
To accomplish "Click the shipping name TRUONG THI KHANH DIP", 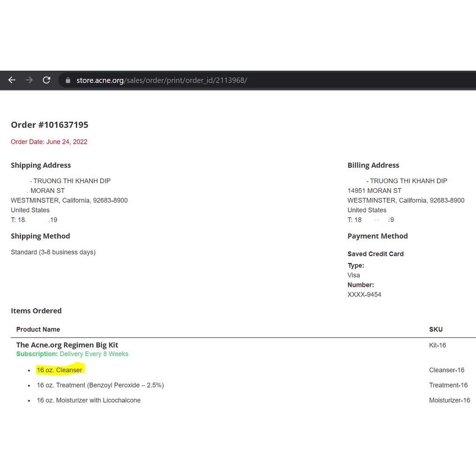I will [x=72, y=181].
